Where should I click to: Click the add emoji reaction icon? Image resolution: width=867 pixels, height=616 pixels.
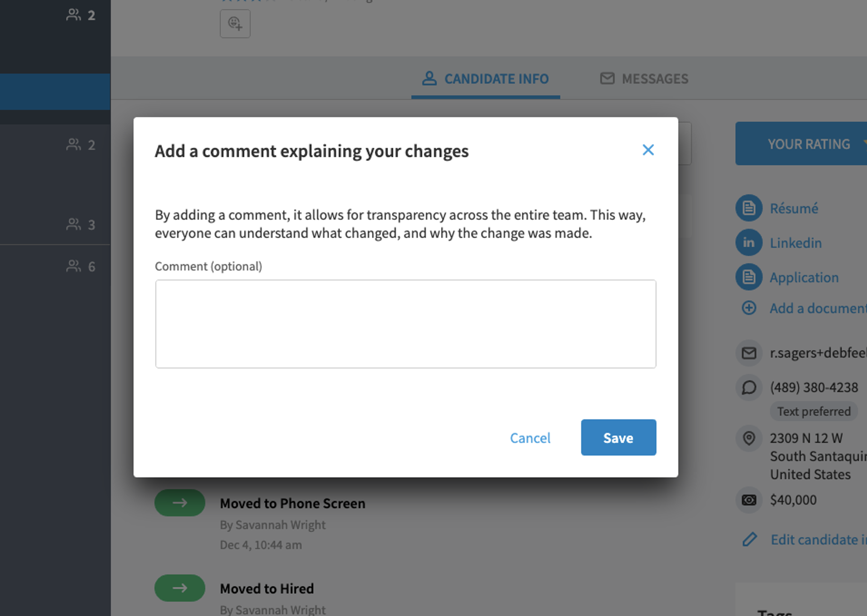[235, 24]
